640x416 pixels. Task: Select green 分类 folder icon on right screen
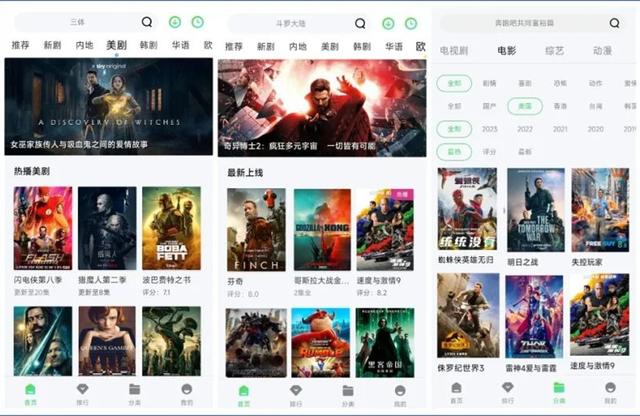559,387
